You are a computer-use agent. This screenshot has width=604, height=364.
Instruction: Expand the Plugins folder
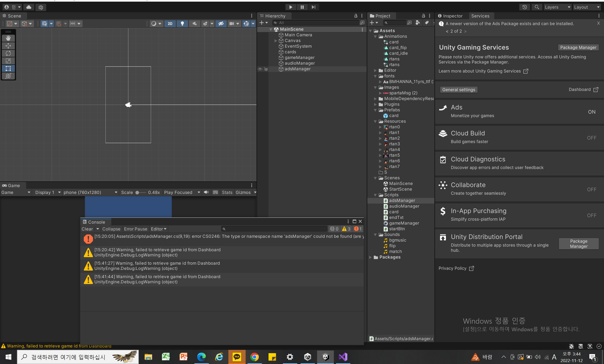(375, 105)
